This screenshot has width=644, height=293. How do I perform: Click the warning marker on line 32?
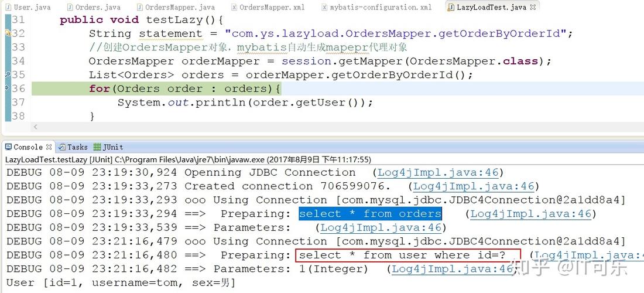(x=8, y=33)
